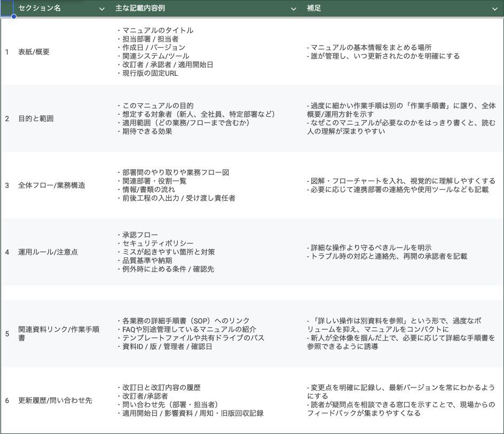Click the blue selection handle dot
Viewport: 504px width, 434px height.
(x=14, y=17)
